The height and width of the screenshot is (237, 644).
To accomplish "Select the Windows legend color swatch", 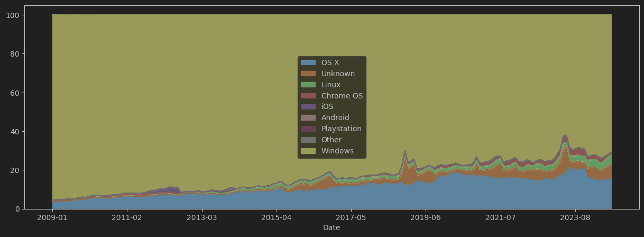I will 308,151.
